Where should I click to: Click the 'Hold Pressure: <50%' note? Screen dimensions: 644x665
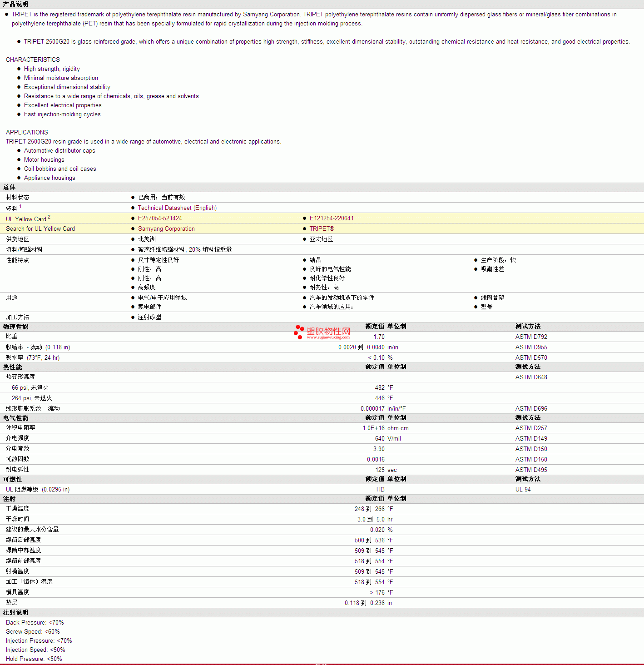(34, 659)
